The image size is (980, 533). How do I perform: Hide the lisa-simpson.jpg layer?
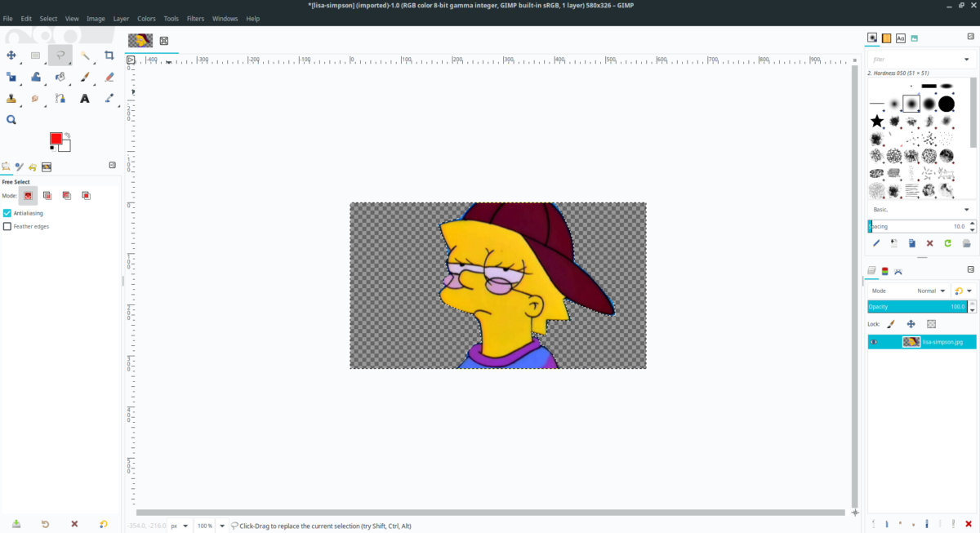(873, 341)
